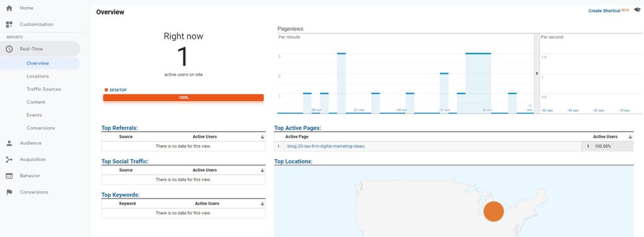Viewport: 644px width, 237px height.
Task: Click the Home house icon
Action: click(9, 8)
